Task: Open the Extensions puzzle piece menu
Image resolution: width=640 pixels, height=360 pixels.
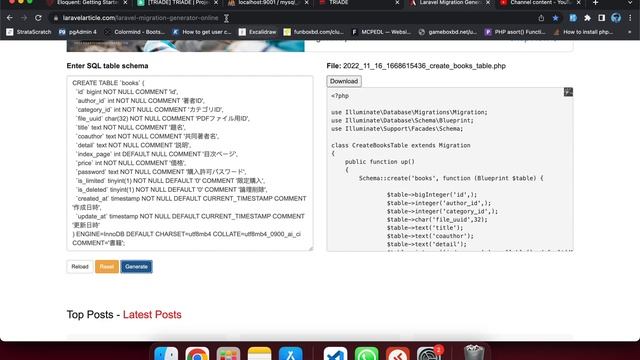Action: coord(587,18)
